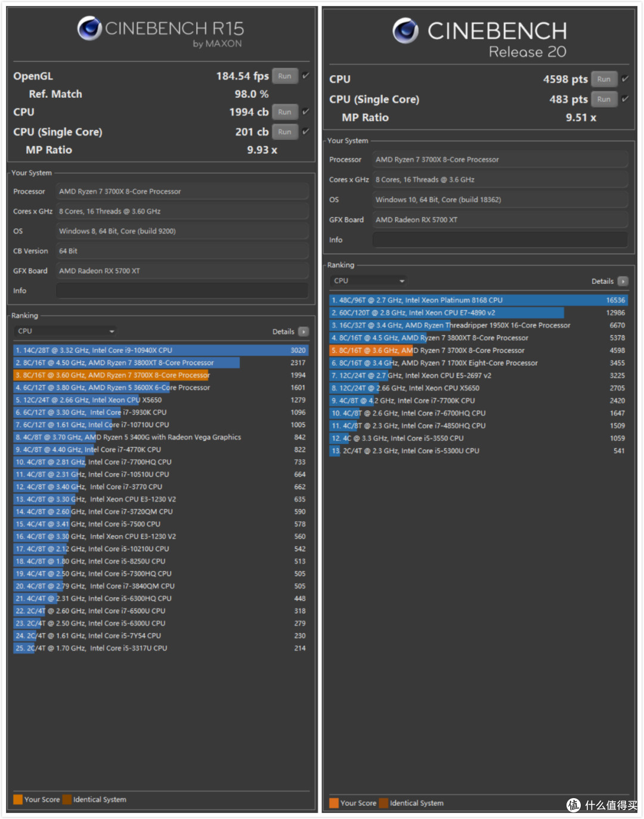
Task: Run CPU Single Core test in R20
Action: pyautogui.click(x=604, y=99)
